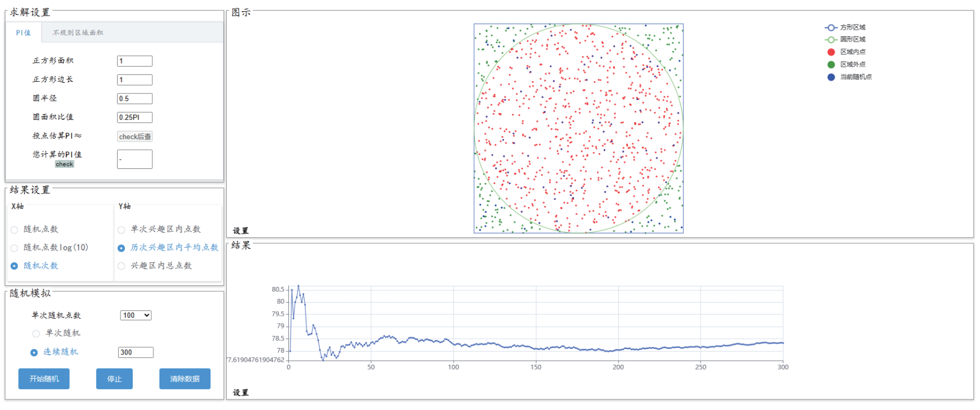
Task: Click the 圆半径 input field
Action: point(134,98)
